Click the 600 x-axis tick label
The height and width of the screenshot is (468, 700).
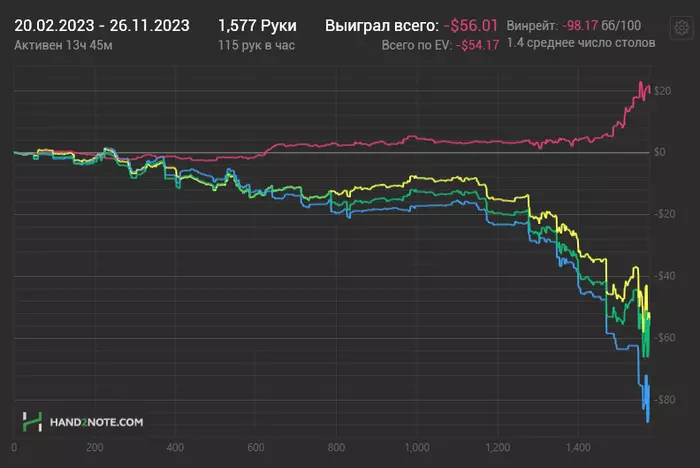[x=256, y=447]
